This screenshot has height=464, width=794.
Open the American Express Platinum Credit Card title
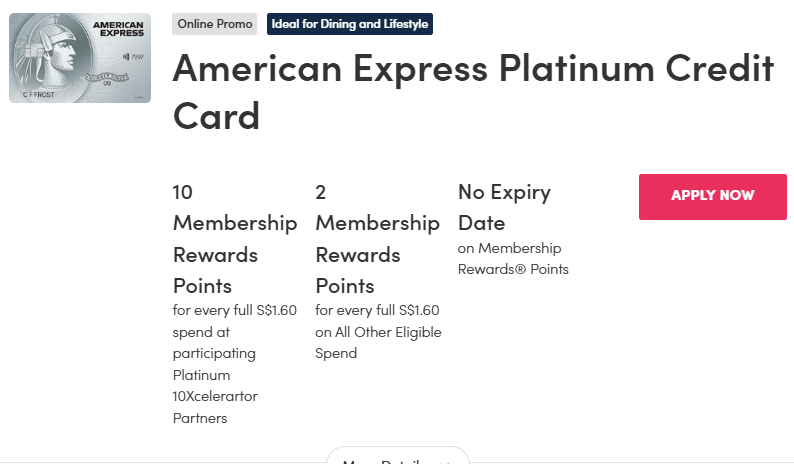(x=473, y=92)
